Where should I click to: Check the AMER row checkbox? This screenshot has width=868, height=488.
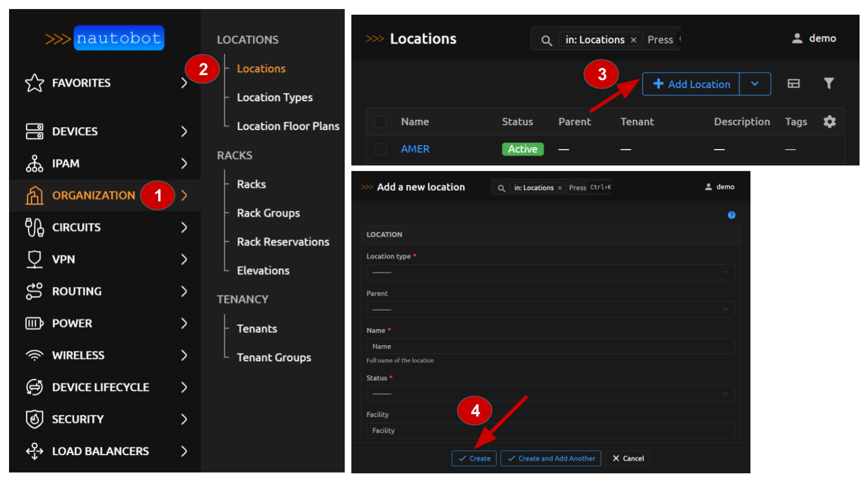380,149
